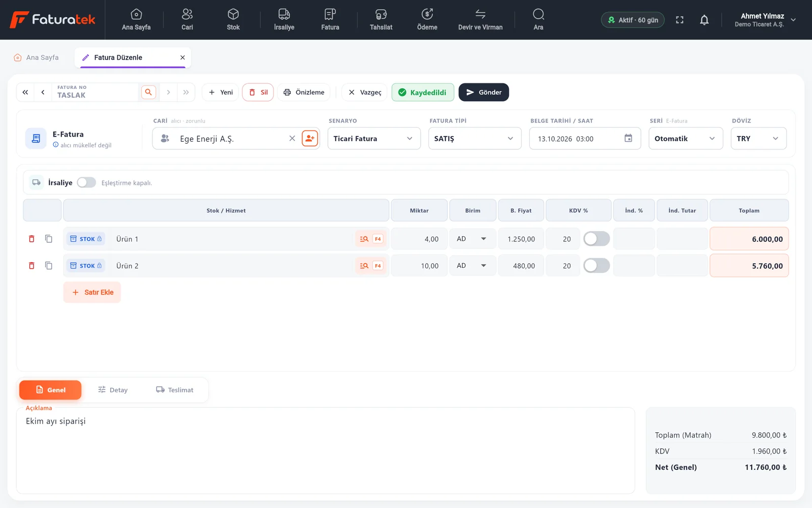This screenshot has height=508, width=812.
Task: Click the Miktar field of Ürün 2
Action: click(x=419, y=266)
